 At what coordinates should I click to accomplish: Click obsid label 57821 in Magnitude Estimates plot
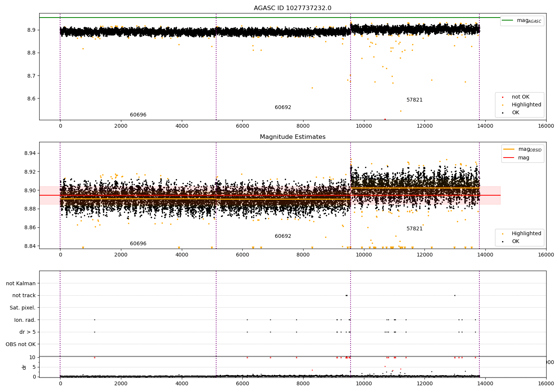(x=414, y=229)
